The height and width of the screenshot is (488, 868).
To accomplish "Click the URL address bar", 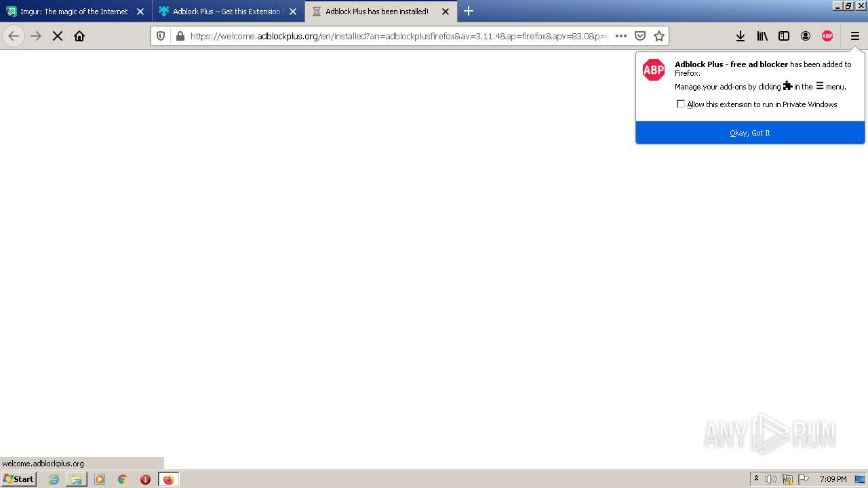I will click(x=399, y=36).
